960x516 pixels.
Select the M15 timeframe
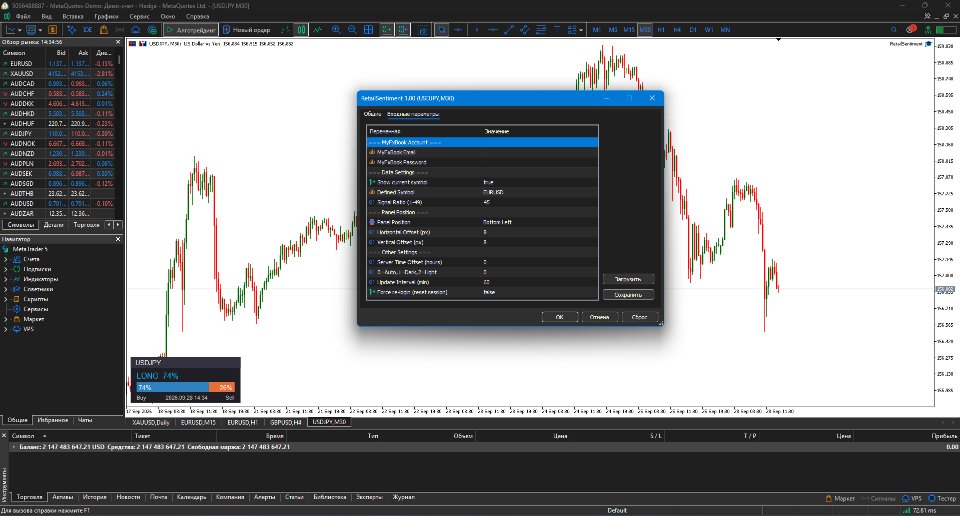pyautogui.click(x=629, y=29)
